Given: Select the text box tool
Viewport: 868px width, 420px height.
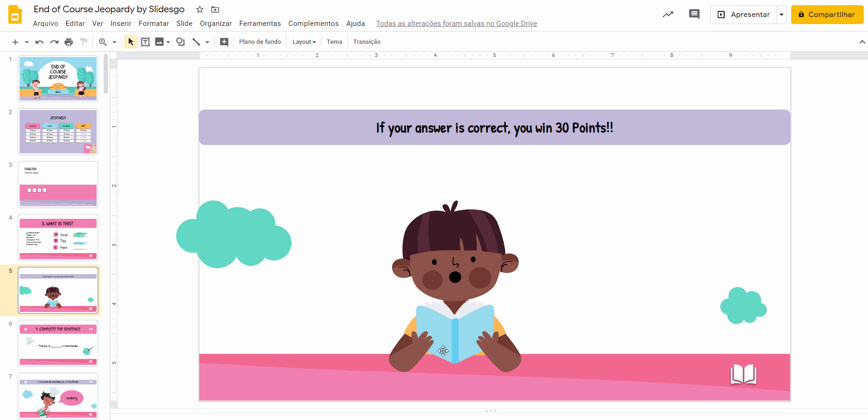Looking at the screenshot, I should 146,42.
